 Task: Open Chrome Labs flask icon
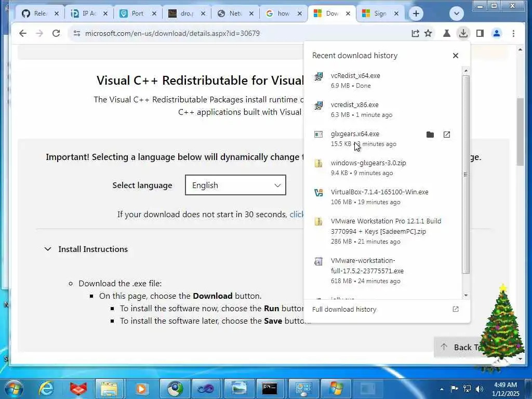pyautogui.click(x=446, y=33)
